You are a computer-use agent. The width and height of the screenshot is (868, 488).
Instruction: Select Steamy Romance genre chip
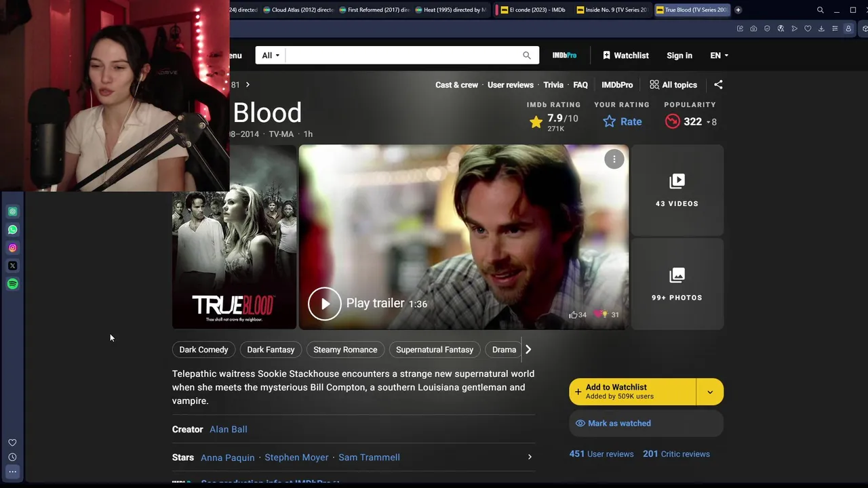[x=345, y=350]
